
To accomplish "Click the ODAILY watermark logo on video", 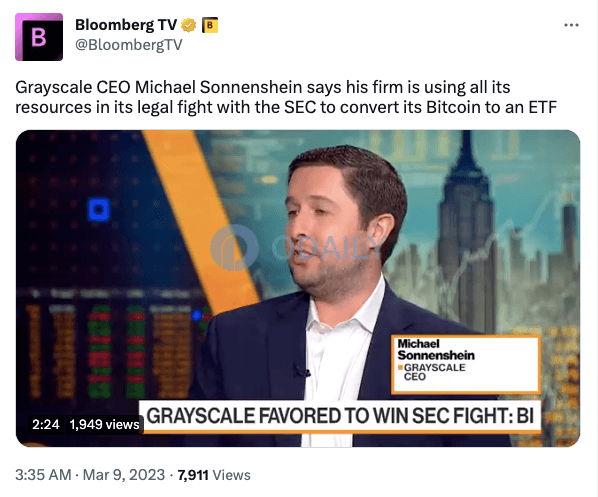I will (296, 248).
